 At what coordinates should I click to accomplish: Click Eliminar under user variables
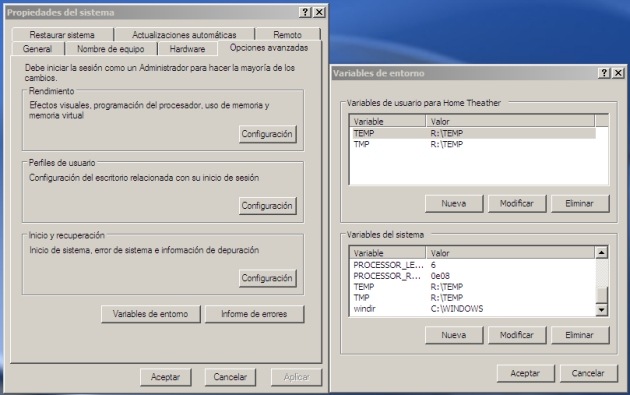pyautogui.click(x=580, y=204)
